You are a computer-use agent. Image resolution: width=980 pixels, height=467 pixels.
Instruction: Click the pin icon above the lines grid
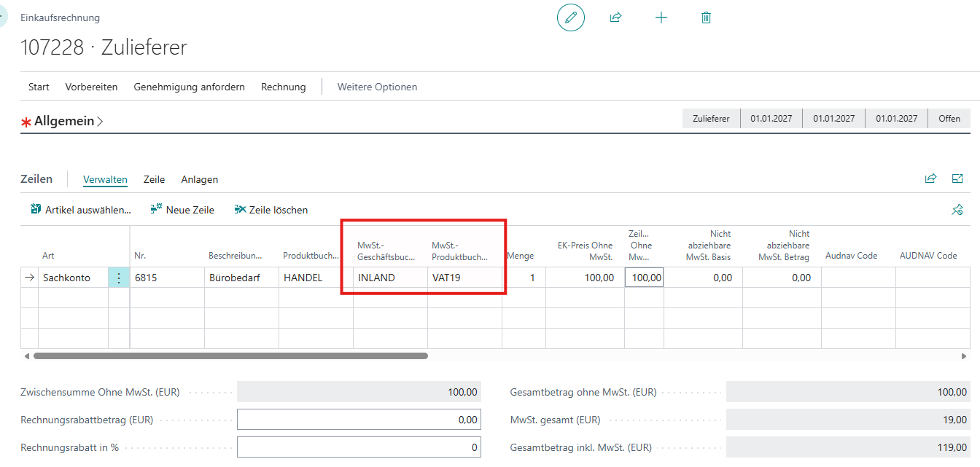pos(957,210)
